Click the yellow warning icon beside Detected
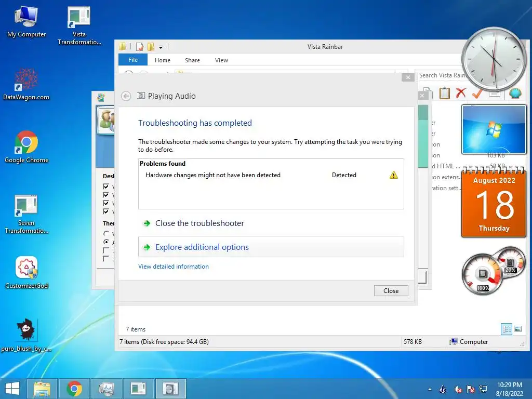 (394, 175)
